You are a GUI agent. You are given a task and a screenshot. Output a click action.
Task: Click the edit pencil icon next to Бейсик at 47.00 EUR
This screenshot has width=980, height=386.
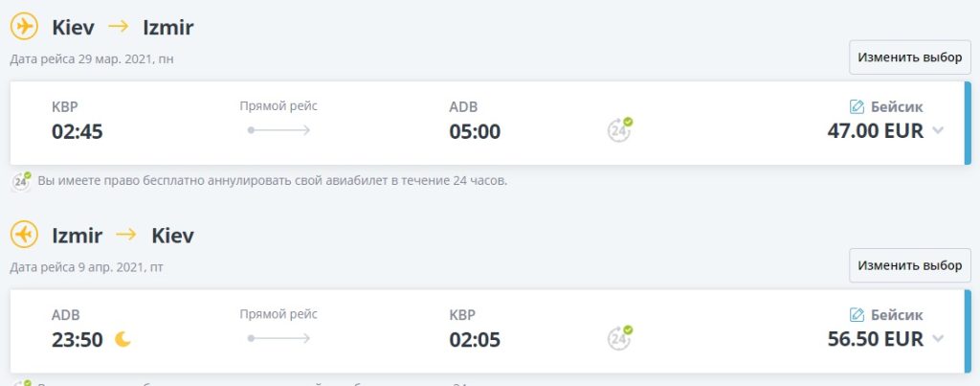857,107
